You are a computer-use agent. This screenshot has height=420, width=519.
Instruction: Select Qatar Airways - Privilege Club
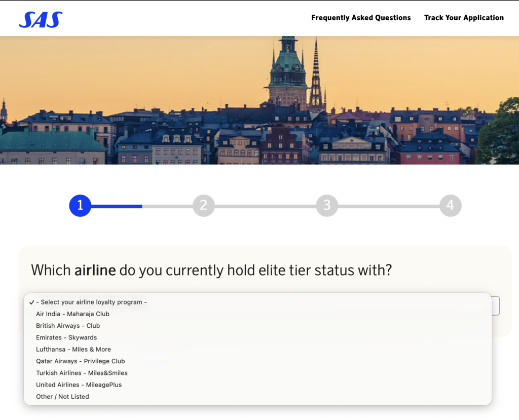click(x=257, y=361)
